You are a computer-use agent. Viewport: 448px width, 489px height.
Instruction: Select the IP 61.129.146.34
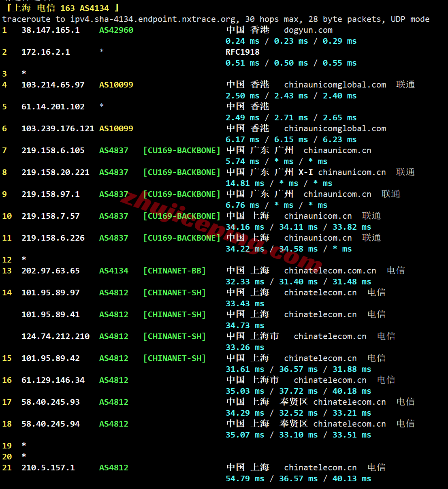[53, 380]
